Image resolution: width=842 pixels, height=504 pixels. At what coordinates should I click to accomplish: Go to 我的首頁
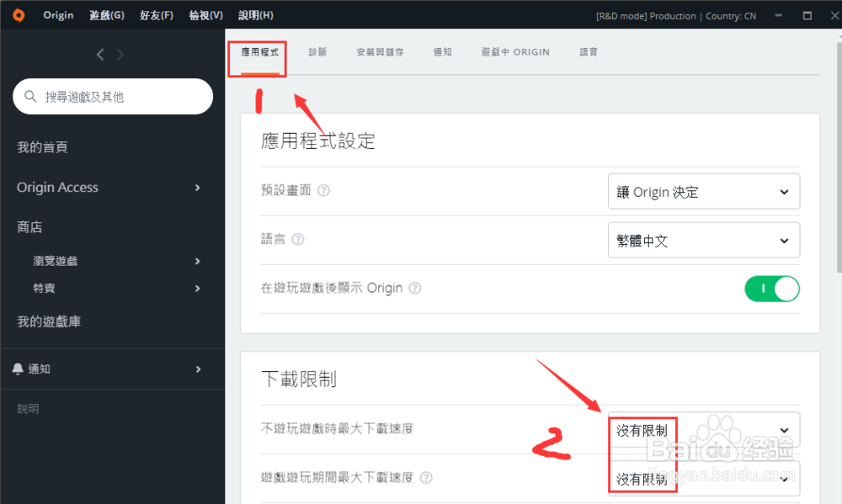point(42,147)
